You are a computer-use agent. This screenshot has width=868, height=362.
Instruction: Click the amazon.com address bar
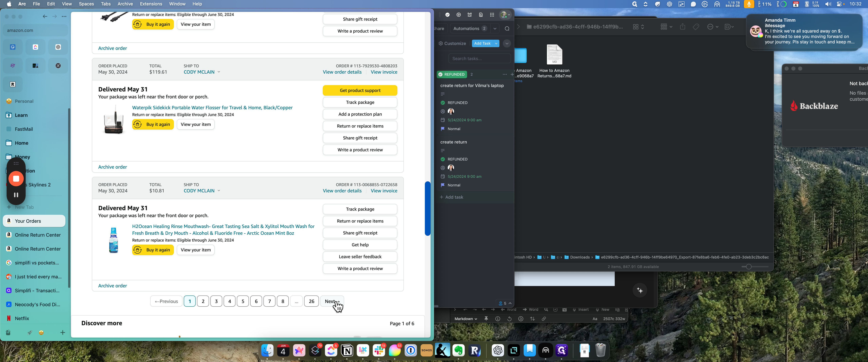click(x=35, y=30)
